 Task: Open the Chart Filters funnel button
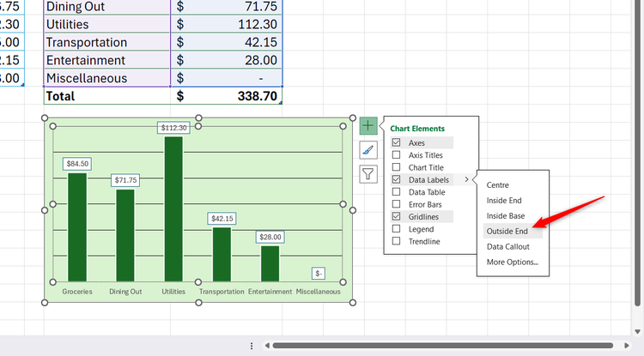368,174
